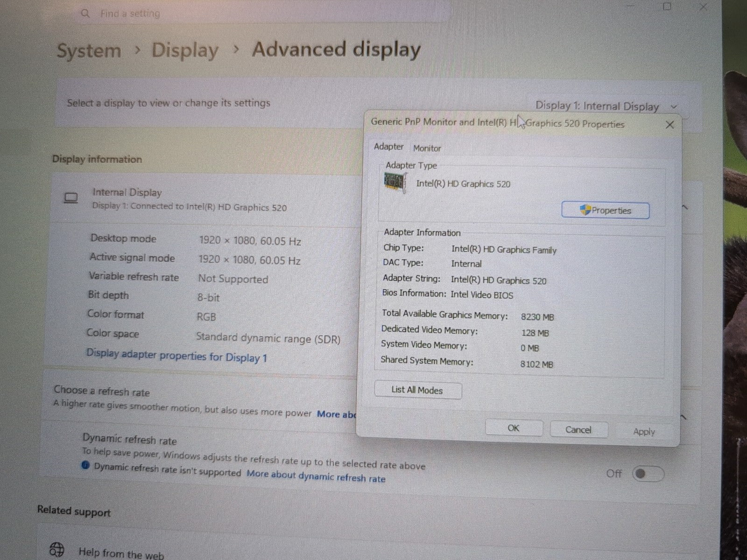Go to Display in the breadcrumb
The width and height of the screenshot is (747, 560).
(x=185, y=50)
